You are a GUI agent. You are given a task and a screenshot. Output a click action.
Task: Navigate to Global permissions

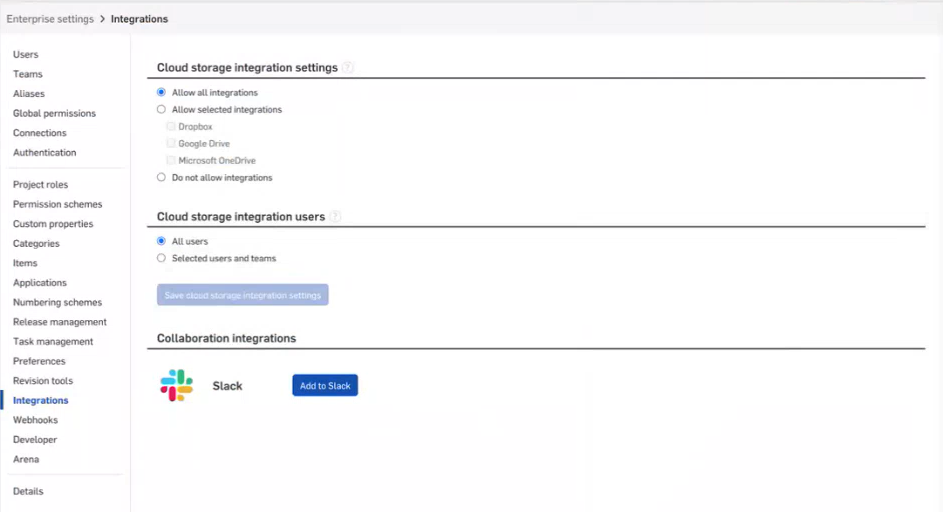[x=54, y=113]
